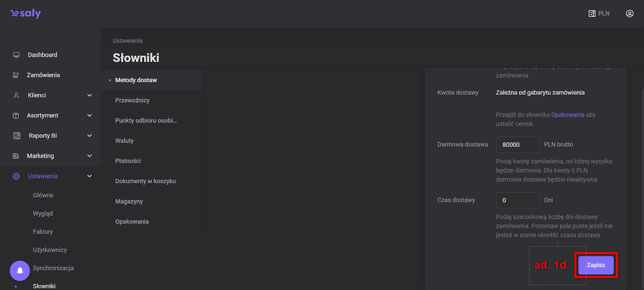This screenshot has height=290, width=644.
Task: Click the Asortyment box icon
Action: [16, 116]
